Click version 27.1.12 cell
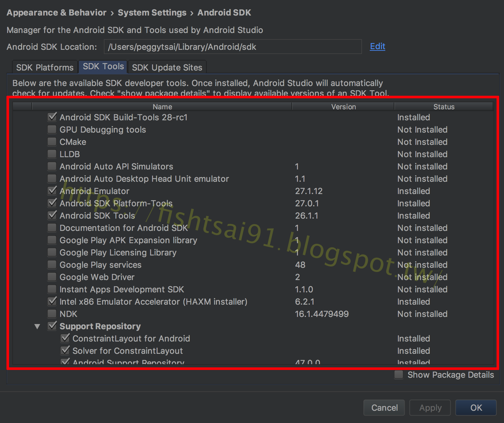 point(309,191)
